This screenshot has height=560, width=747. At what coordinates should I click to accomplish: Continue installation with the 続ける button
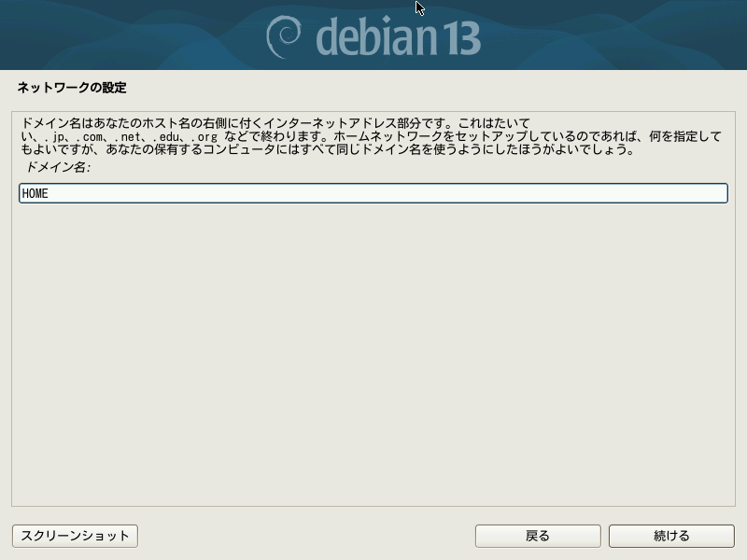(x=671, y=536)
